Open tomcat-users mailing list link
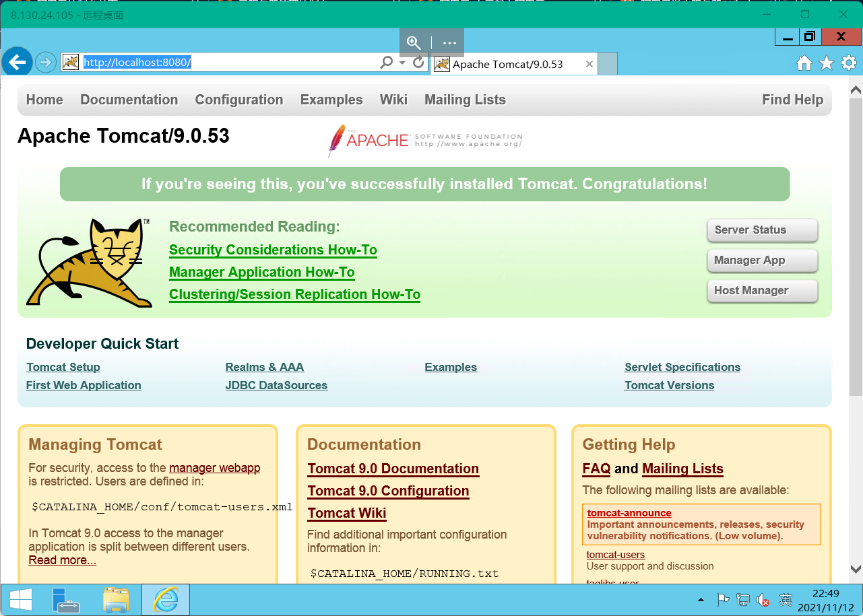 tap(616, 555)
